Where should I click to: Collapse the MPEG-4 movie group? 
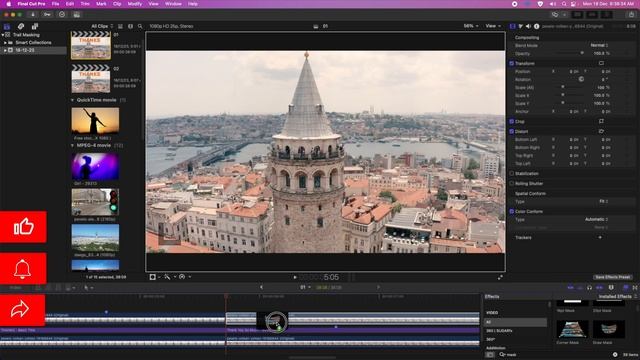point(73,145)
